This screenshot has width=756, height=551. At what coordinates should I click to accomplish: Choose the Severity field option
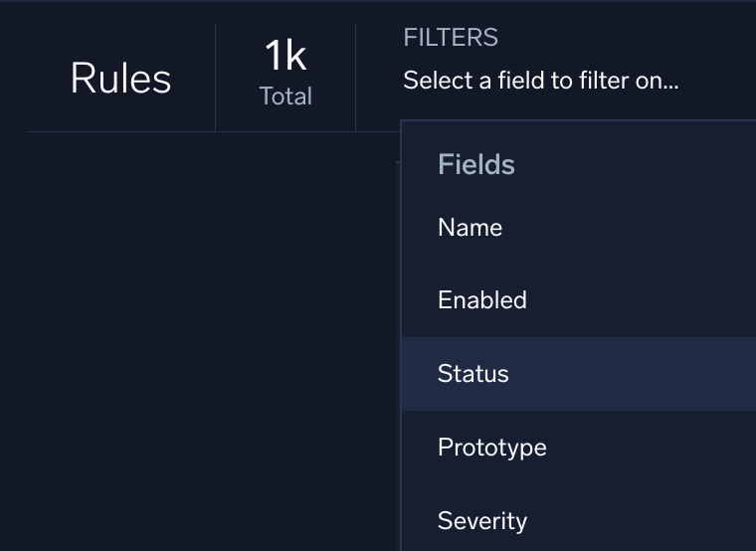[481, 520]
